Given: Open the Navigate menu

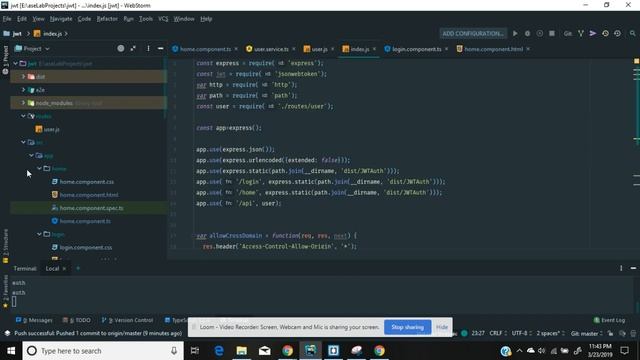Looking at the screenshot, I should [61, 19].
